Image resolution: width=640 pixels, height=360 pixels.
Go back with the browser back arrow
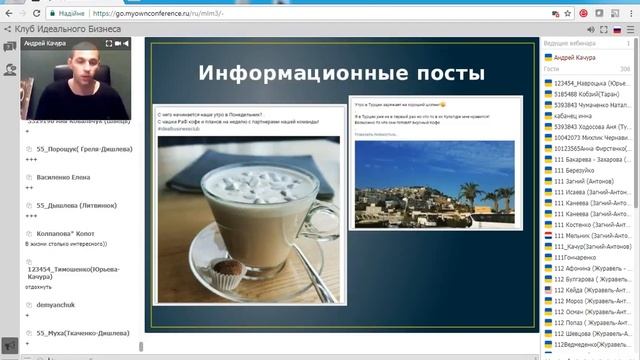(9, 13)
